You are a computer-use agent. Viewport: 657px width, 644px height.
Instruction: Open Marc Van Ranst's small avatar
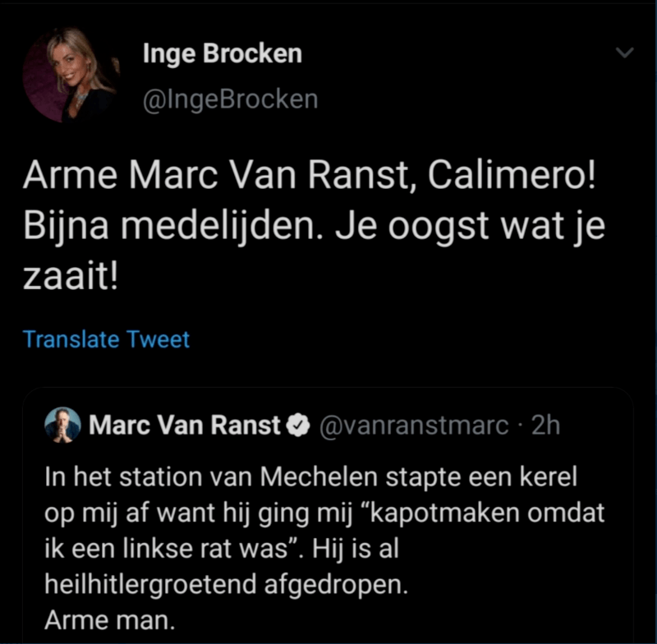coord(63,425)
